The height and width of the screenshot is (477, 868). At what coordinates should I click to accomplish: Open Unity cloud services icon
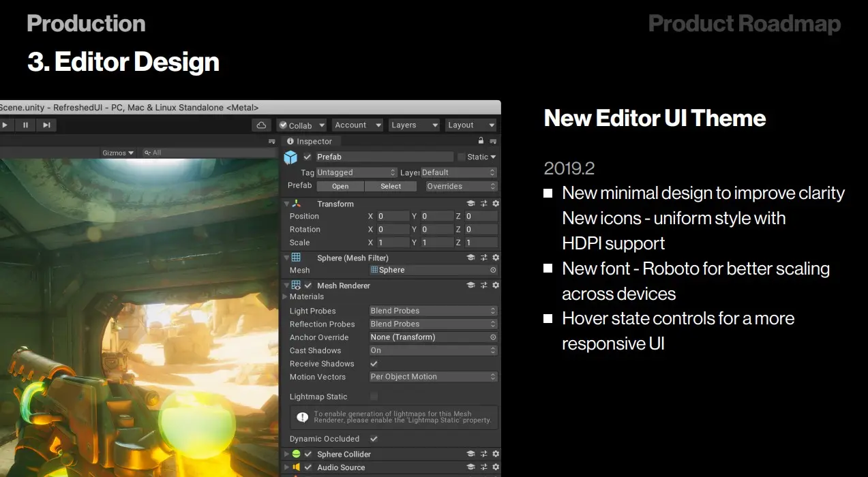[262, 125]
